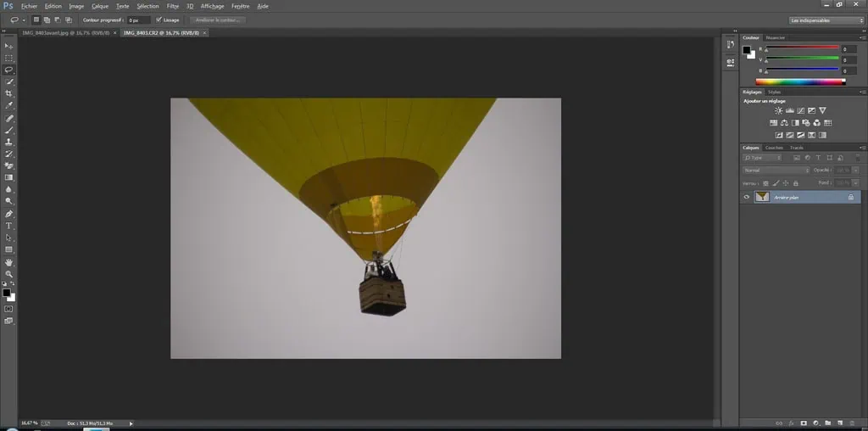Open the Normal blend mode dropdown
868x431 pixels.
(x=776, y=171)
